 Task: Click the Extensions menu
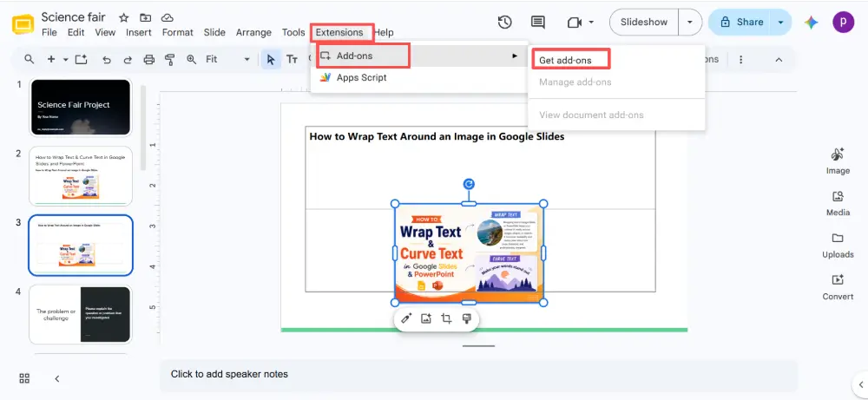[x=339, y=33]
